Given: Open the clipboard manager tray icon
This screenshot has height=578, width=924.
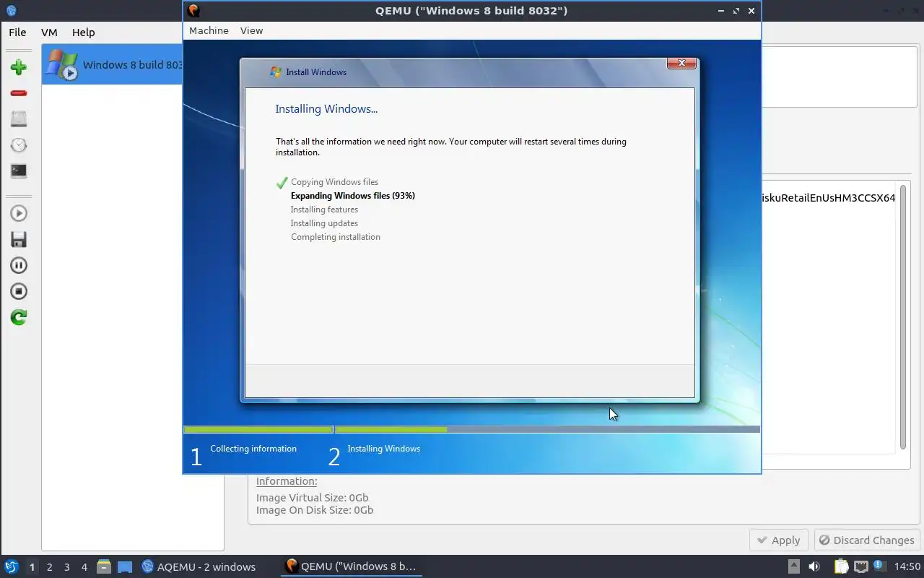Looking at the screenshot, I should pos(842,566).
